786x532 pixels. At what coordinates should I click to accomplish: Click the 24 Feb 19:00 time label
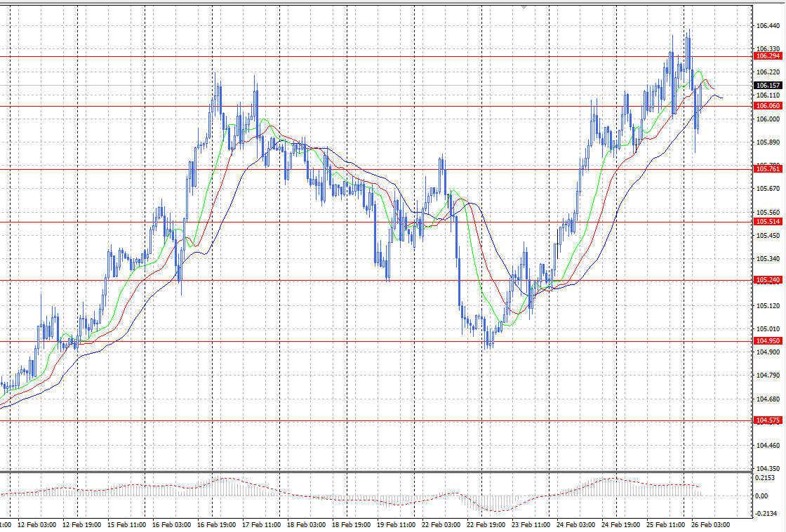(620, 525)
